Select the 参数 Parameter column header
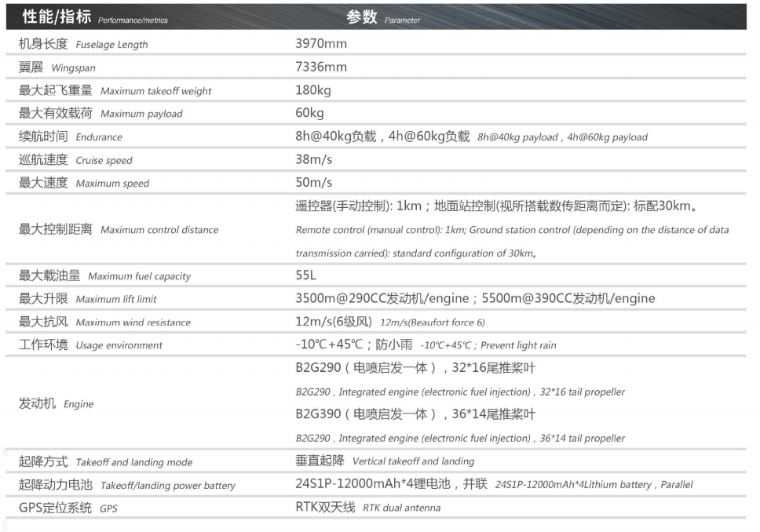 [361, 16]
